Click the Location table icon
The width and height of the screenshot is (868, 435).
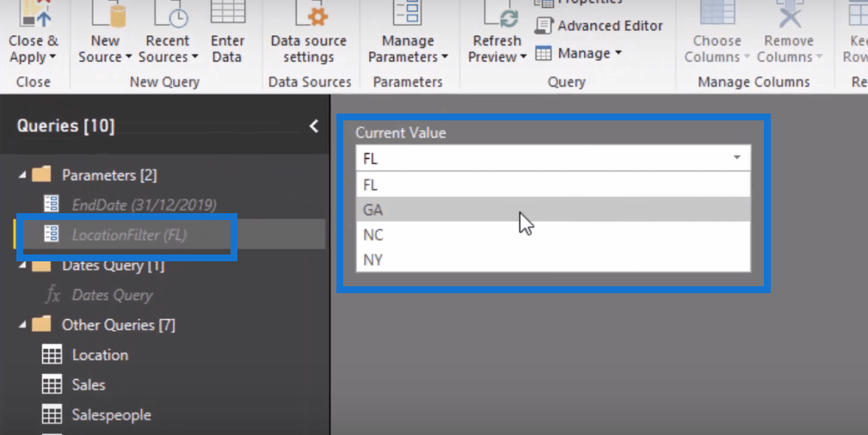pyautogui.click(x=52, y=354)
